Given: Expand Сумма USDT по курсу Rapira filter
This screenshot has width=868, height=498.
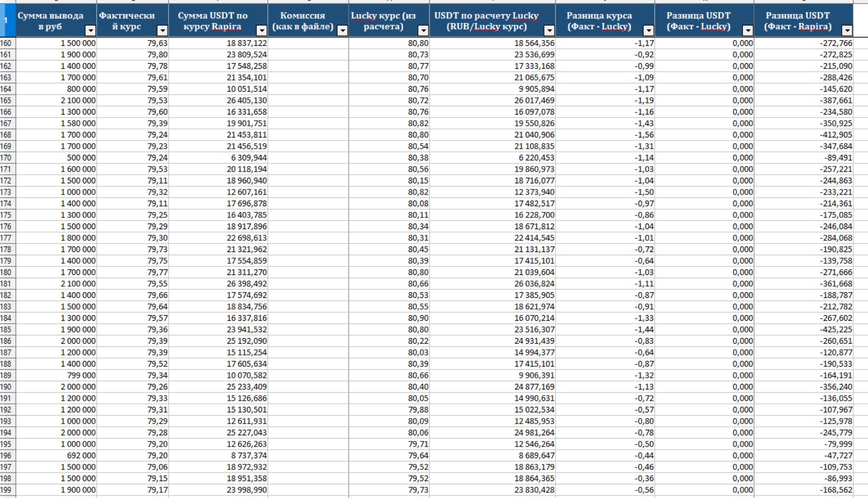Looking at the screenshot, I should pyautogui.click(x=261, y=31).
